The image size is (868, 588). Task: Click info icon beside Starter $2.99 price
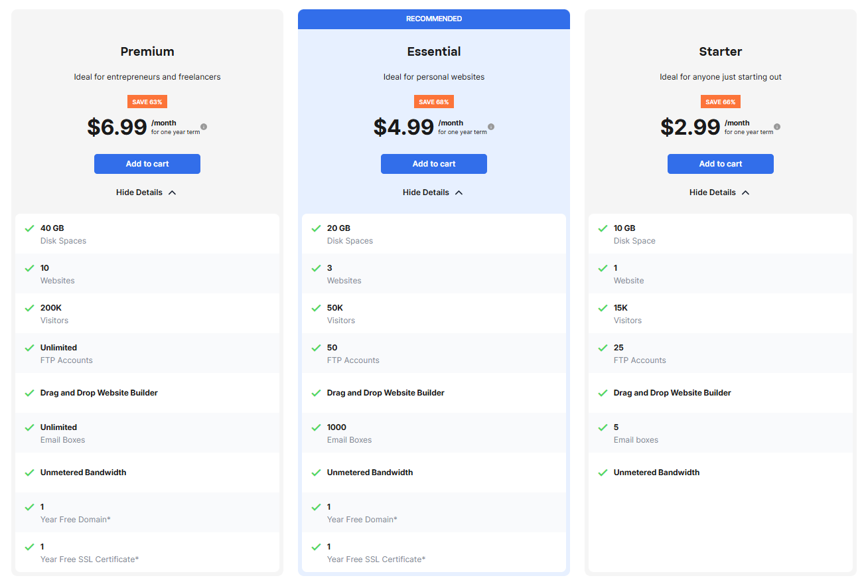click(777, 127)
